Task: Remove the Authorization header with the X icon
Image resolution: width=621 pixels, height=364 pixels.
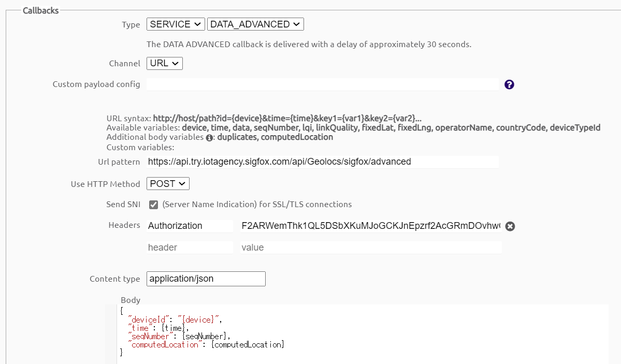Action: pyautogui.click(x=510, y=226)
